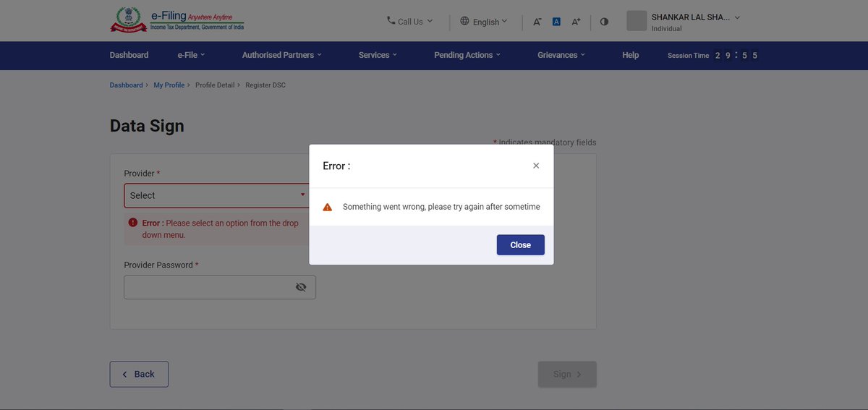Click the e-Filing Income Tax Department logo
Screen dimensions: 868x410
pos(177,20)
